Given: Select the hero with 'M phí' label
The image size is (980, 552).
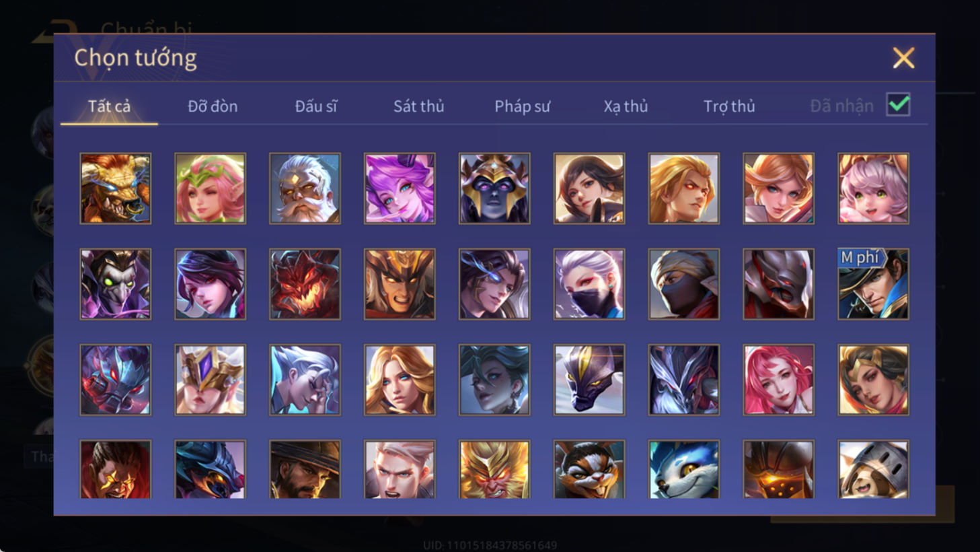Looking at the screenshot, I should [873, 284].
